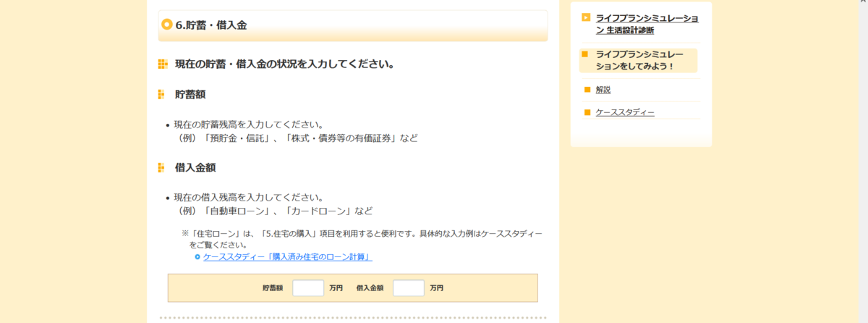Open ライフプランシミュレーション 生活設計診断 sidebar link
The height and width of the screenshot is (323, 868).
(647, 24)
